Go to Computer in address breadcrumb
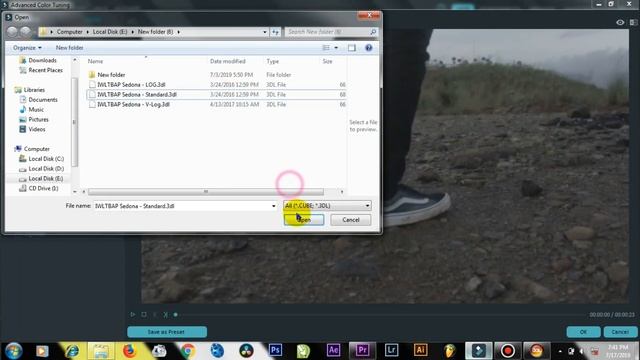The height and width of the screenshot is (360, 640). [x=69, y=31]
